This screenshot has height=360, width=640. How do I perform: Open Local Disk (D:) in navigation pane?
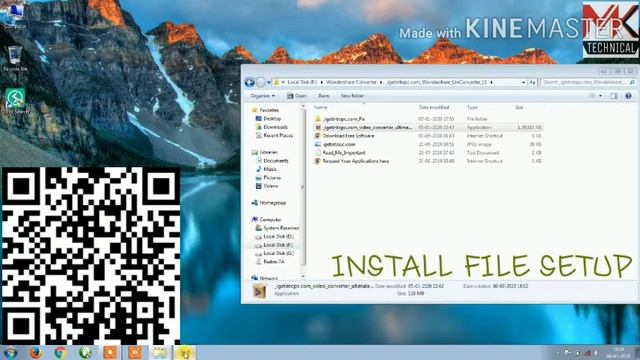278,237
